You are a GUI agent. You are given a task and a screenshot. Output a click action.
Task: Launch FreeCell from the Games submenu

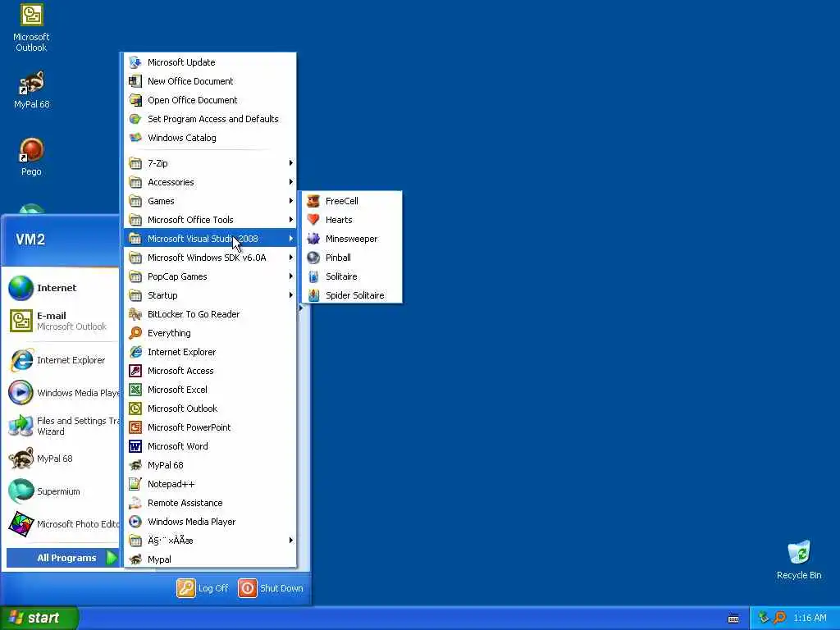point(352,201)
